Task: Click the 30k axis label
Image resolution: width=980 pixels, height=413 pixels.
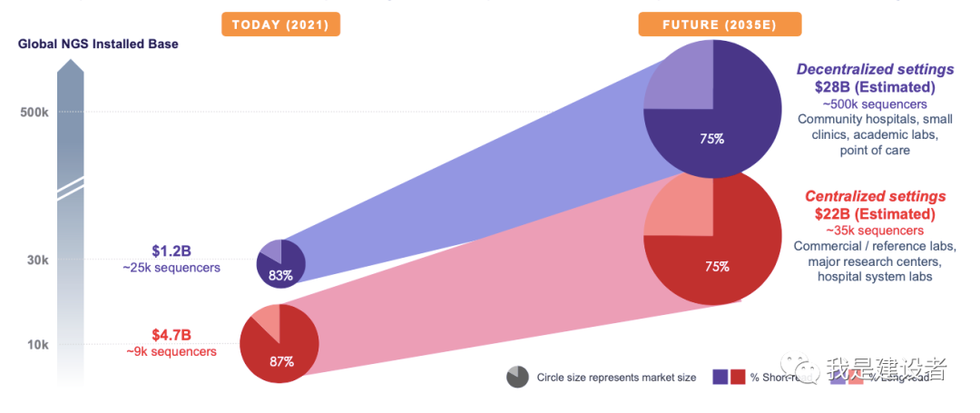Action: pyautogui.click(x=38, y=260)
